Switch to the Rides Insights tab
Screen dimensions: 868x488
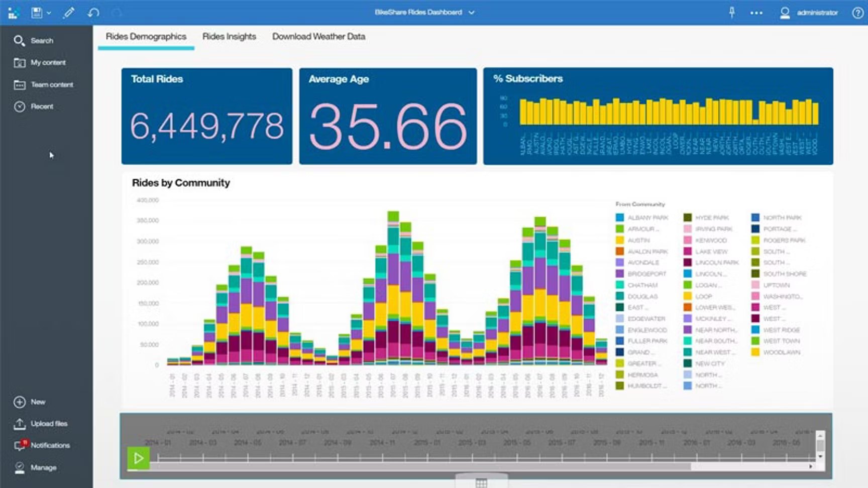click(229, 36)
